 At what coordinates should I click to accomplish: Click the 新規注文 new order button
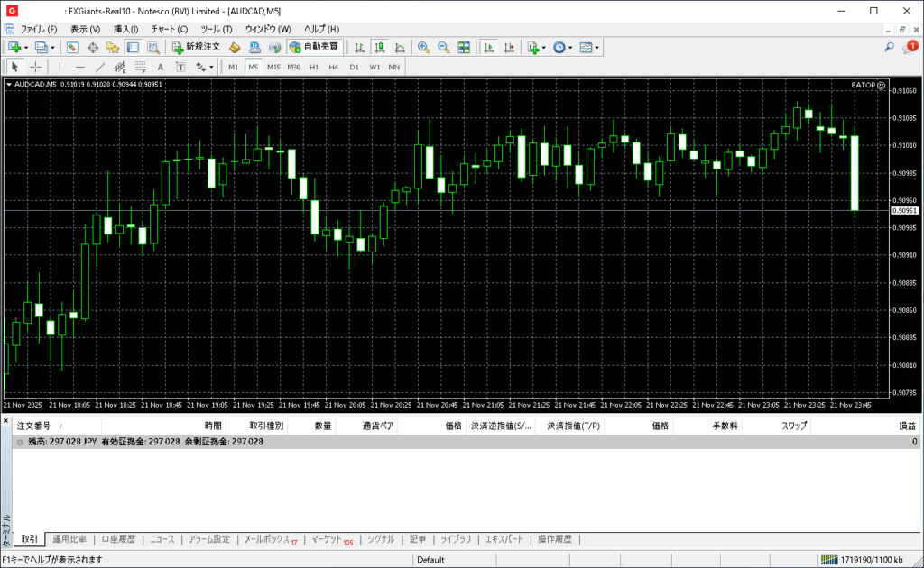196,47
